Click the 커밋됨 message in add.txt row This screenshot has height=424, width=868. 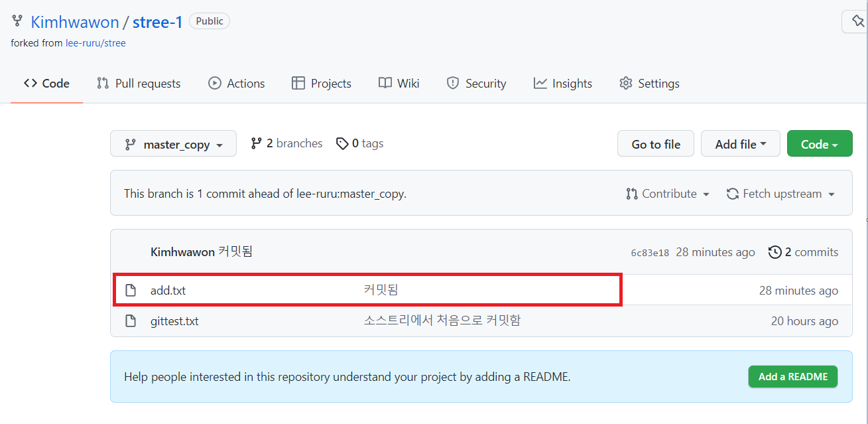[x=381, y=290]
